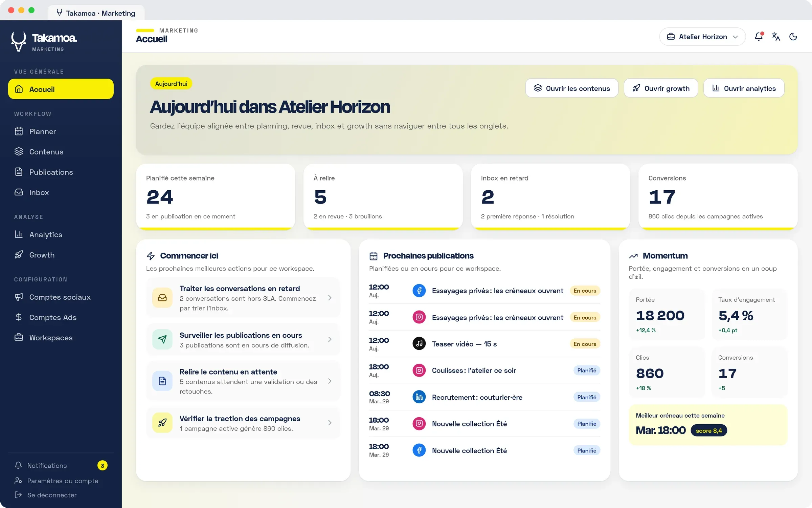
Task: Click the Planifié cette semaine card
Action: pos(216,197)
